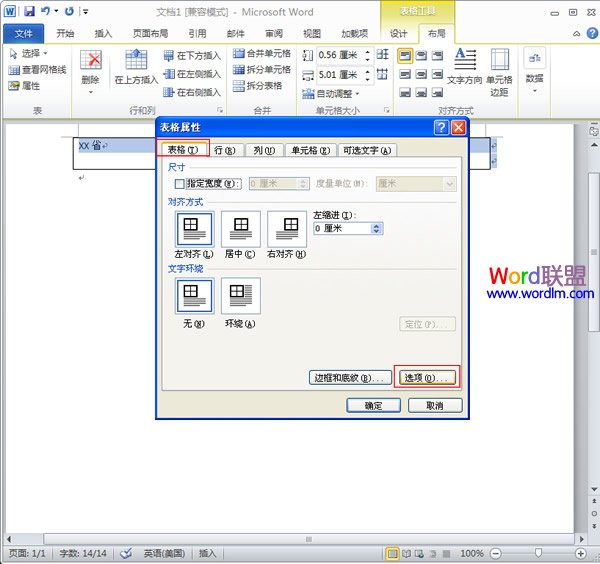
Task: Open Customize Quick Access Toolbar dropdown
Action: coord(86,12)
